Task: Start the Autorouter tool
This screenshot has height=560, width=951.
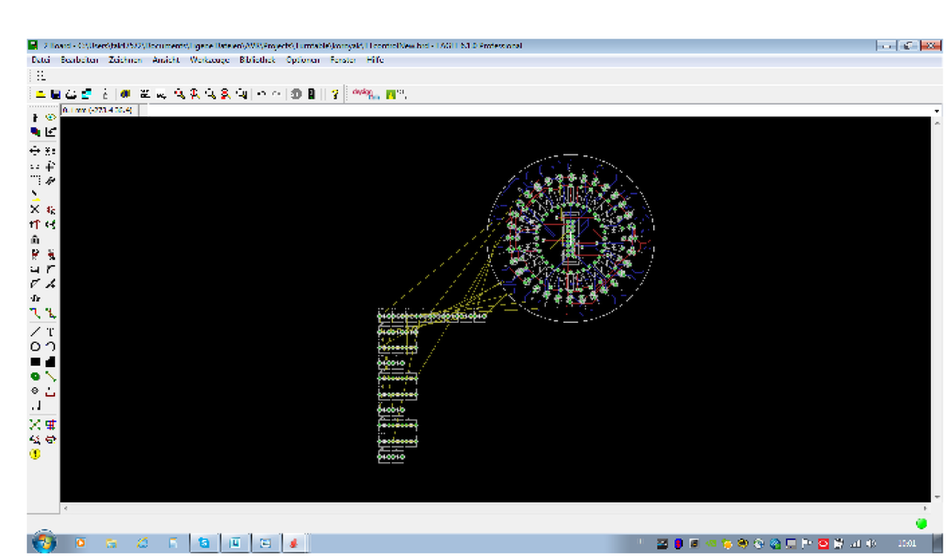Action: pyautogui.click(x=51, y=425)
